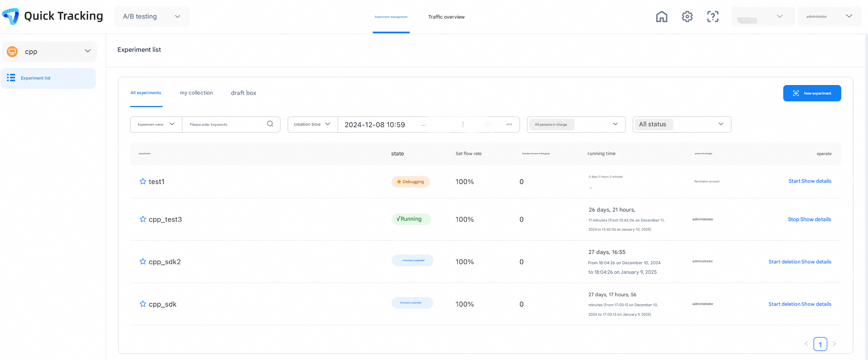Open the A/B testing dropdown

(152, 17)
